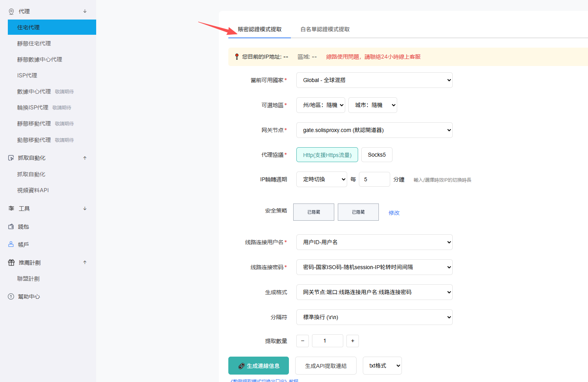588x382 pixels.
Task: Open 定時切換 rotation mode dropdown
Action: (321, 179)
